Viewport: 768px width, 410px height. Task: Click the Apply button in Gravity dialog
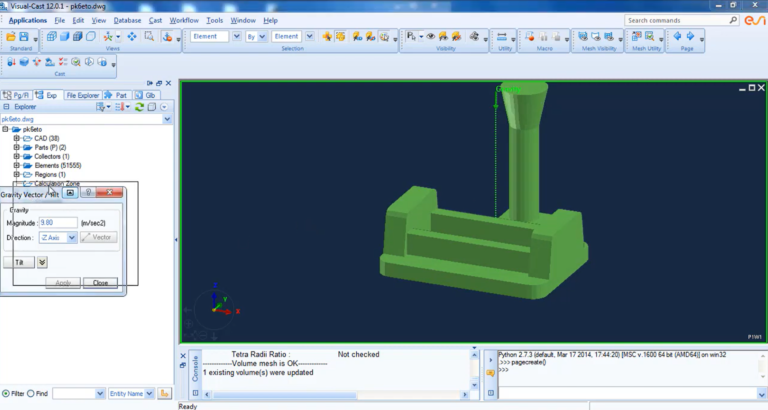pos(63,283)
